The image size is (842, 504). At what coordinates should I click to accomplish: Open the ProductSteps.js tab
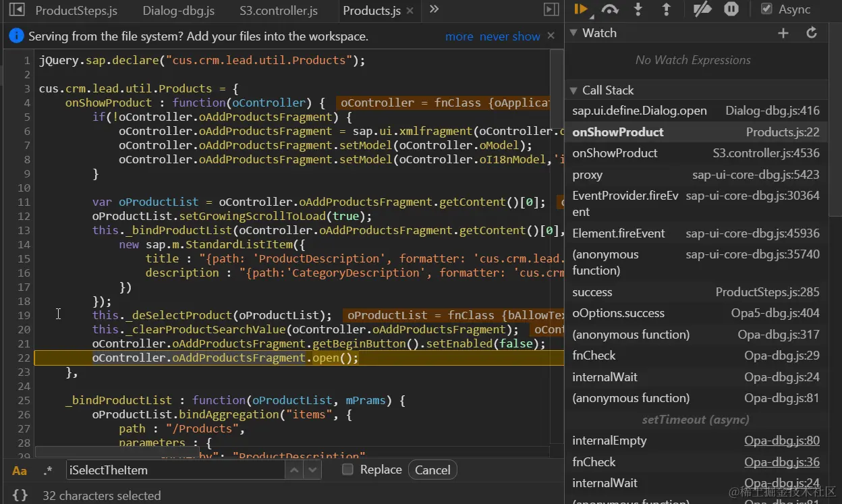point(76,10)
